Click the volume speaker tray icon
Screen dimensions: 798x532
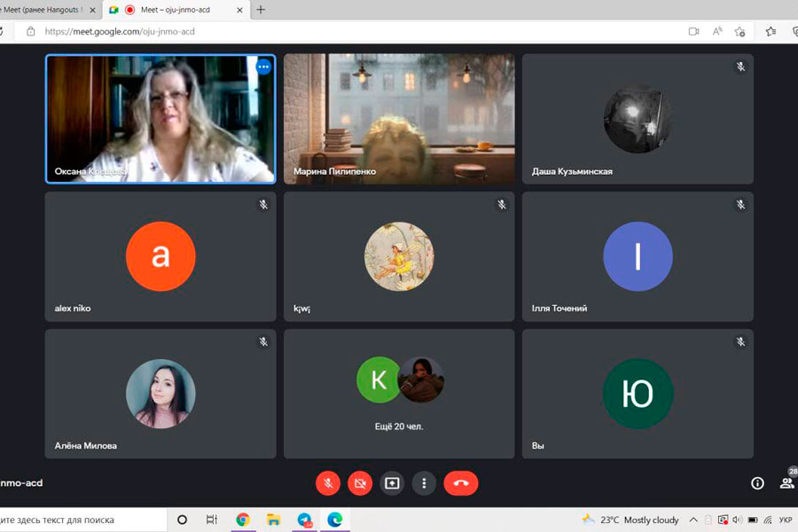tap(738, 520)
